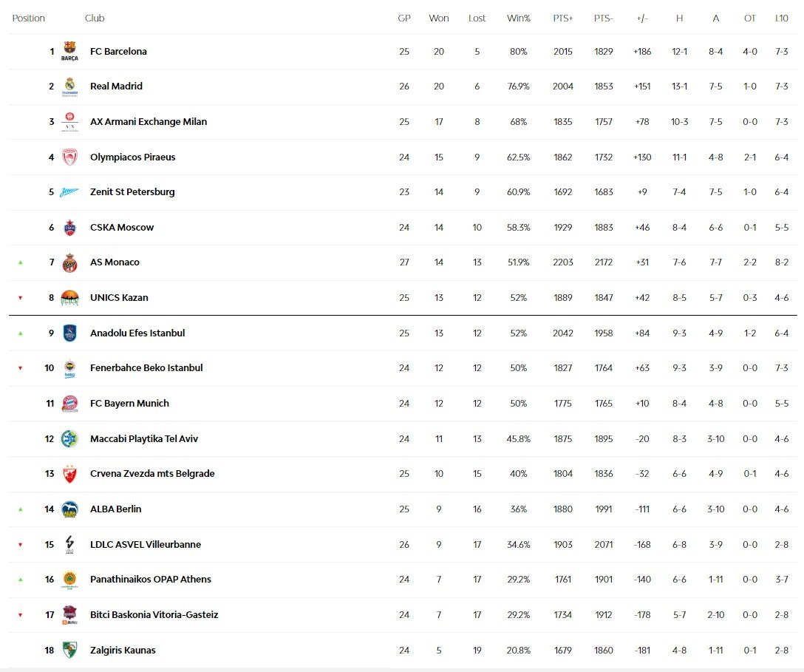The image size is (804, 672).
Task: Click the FC Barcelona club logo
Action: pyautogui.click(x=69, y=52)
